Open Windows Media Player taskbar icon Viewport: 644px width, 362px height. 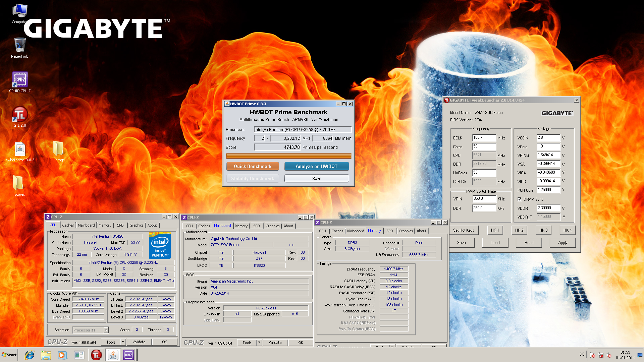[62, 355]
